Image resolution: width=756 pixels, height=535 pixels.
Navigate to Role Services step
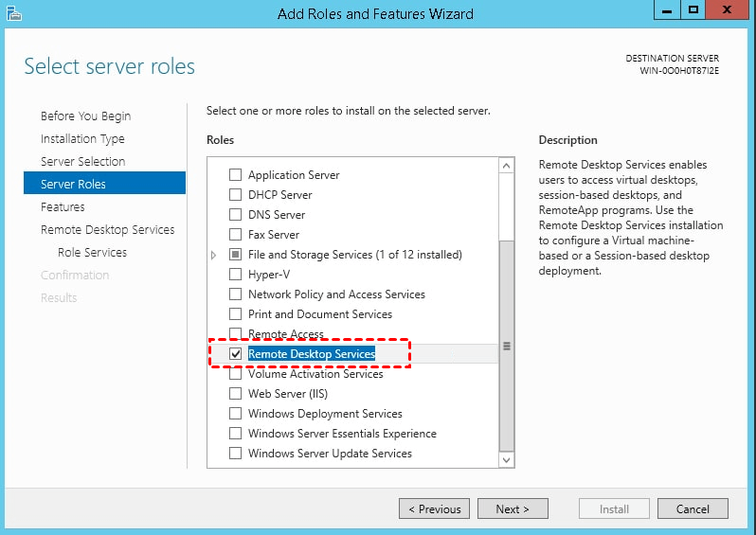coord(92,252)
